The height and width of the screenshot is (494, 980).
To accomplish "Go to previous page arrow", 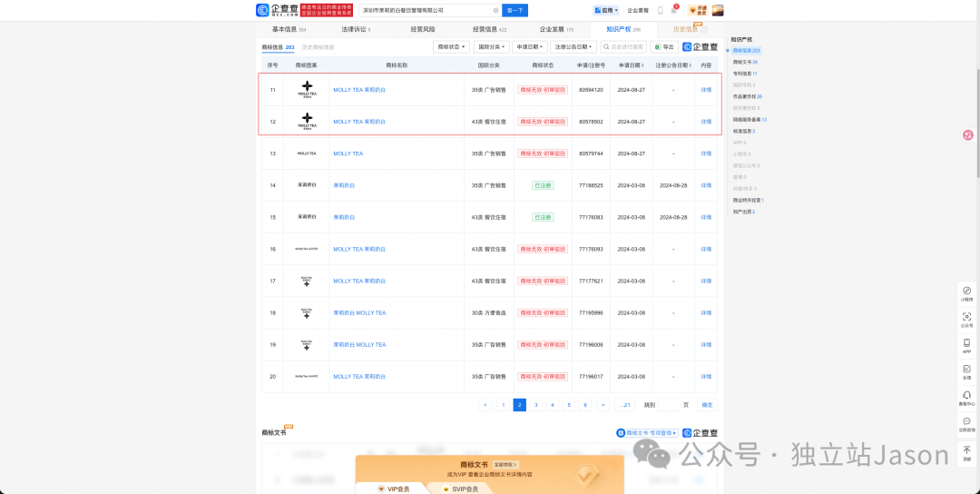I will coord(485,405).
